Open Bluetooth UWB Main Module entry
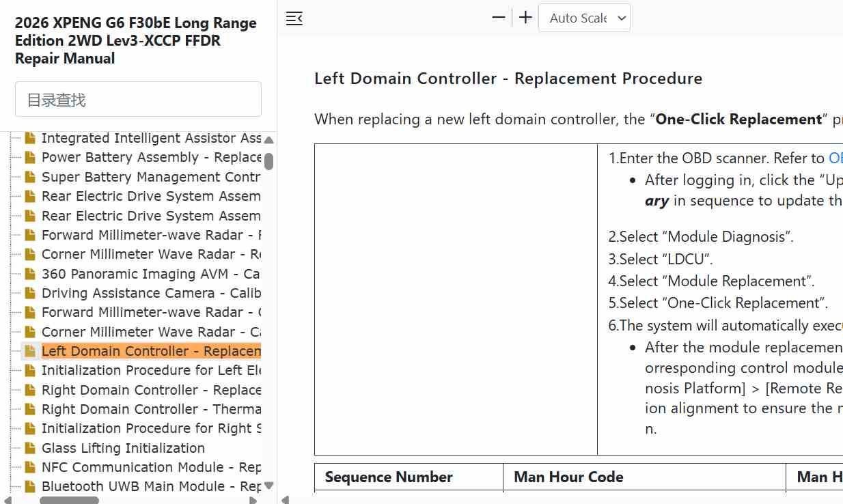This screenshot has width=843, height=504. 151,486
